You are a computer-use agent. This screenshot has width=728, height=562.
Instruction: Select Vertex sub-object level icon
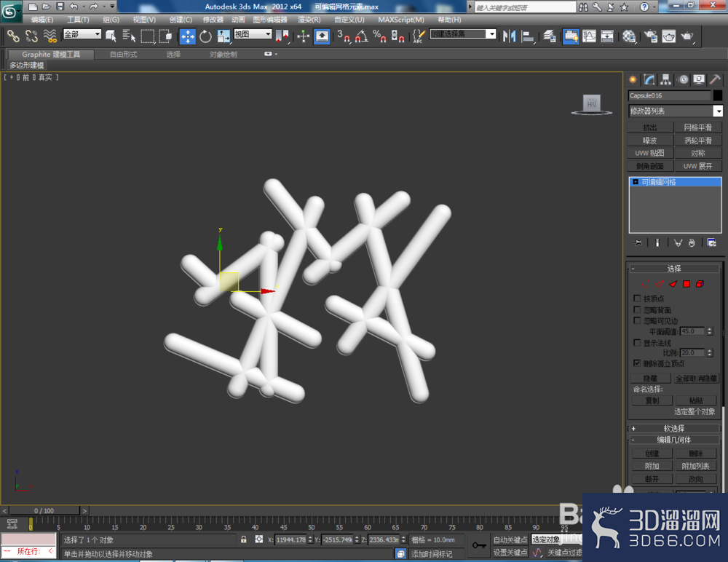point(645,284)
